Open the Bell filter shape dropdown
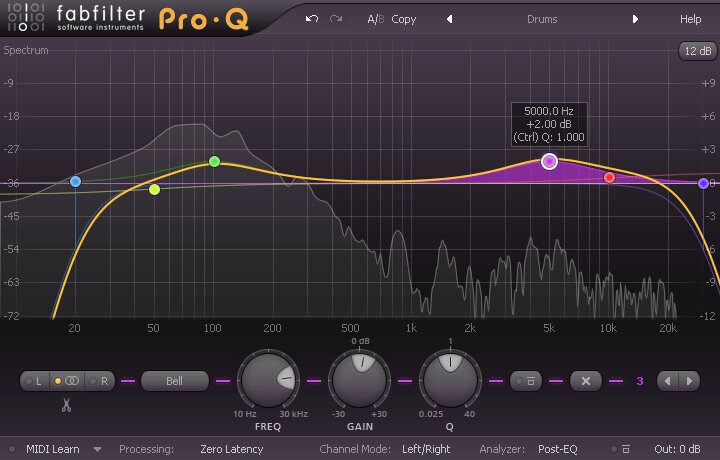The height and width of the screenshot is (460, 720). click(174, 381)
